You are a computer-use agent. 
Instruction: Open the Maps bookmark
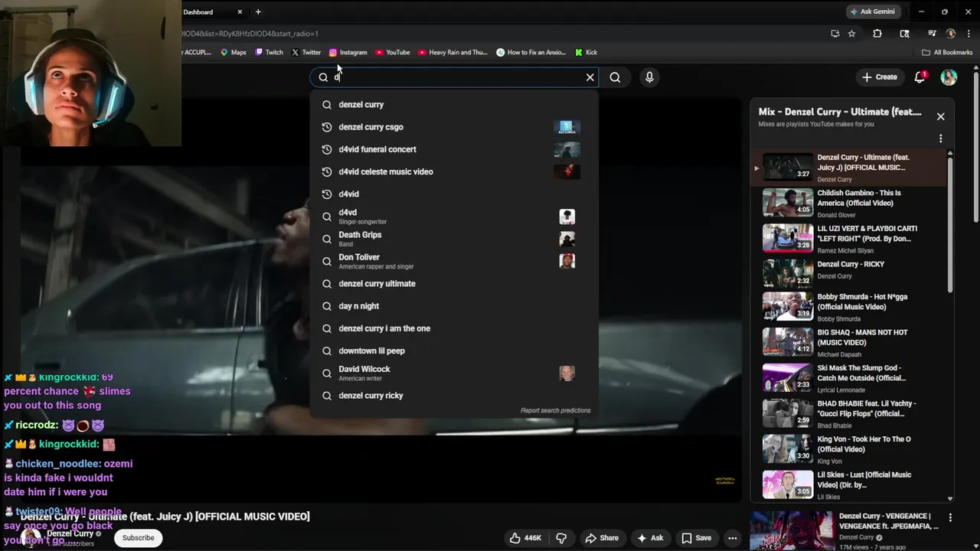coord(234,53)
